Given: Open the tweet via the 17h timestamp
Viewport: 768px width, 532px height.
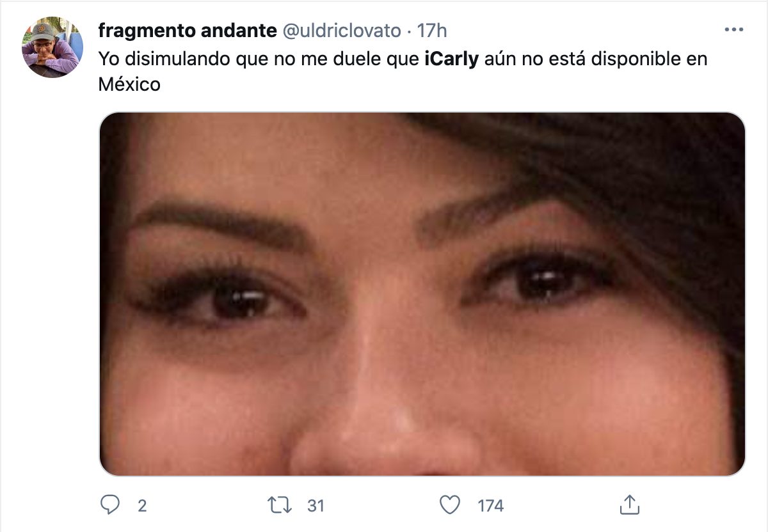Looking at the screenshot, I should (x=431, y=30).
